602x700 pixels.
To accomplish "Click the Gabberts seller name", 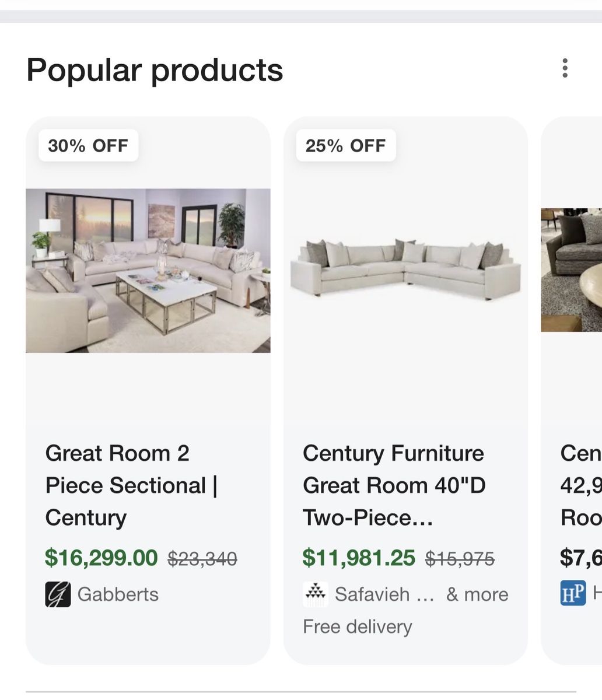I will 118,594.
